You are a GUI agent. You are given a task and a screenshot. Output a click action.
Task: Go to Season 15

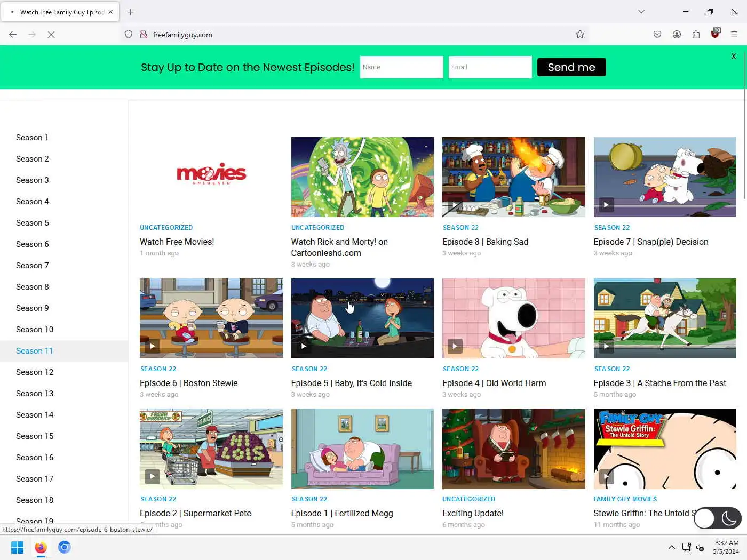click(x=35, y=436)
